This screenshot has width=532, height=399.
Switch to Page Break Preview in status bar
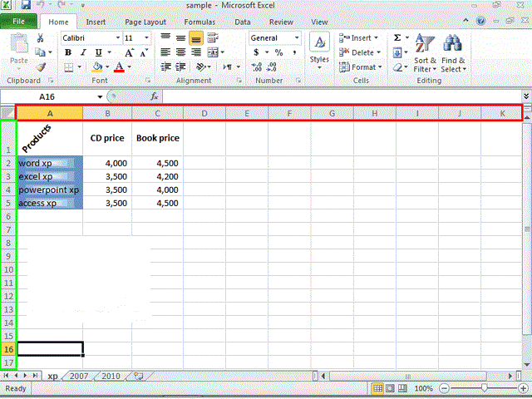(402, 388)
